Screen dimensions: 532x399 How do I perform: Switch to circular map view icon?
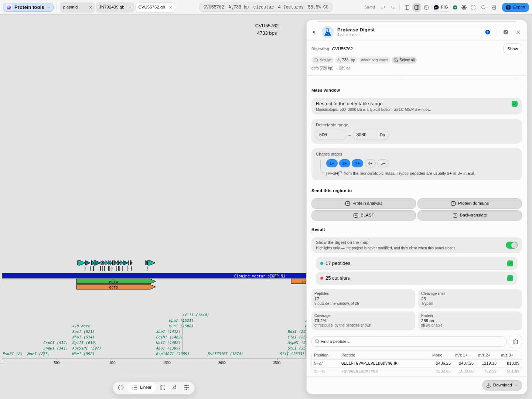coord(121,388)
